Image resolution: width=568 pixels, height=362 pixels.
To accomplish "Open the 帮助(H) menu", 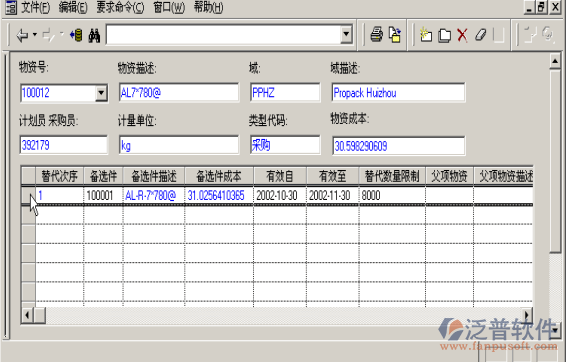I will tap(208, 7).
